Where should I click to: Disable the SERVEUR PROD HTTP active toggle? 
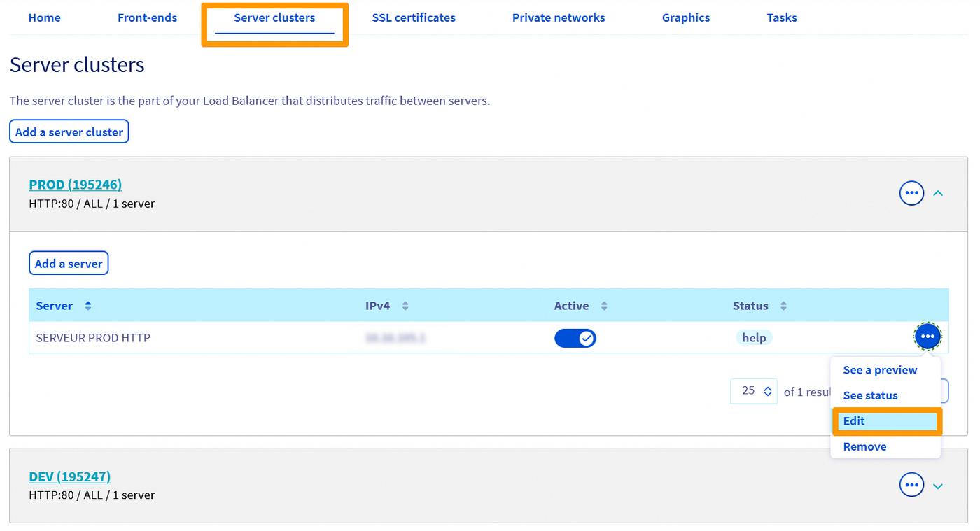pos(575,338)
